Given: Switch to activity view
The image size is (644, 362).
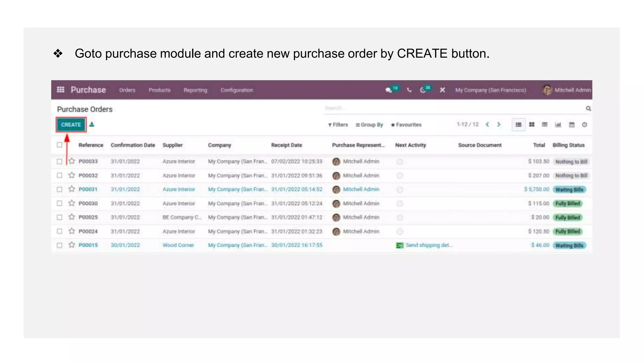Looking at the screenshot, I should click(x=584, y=125).
